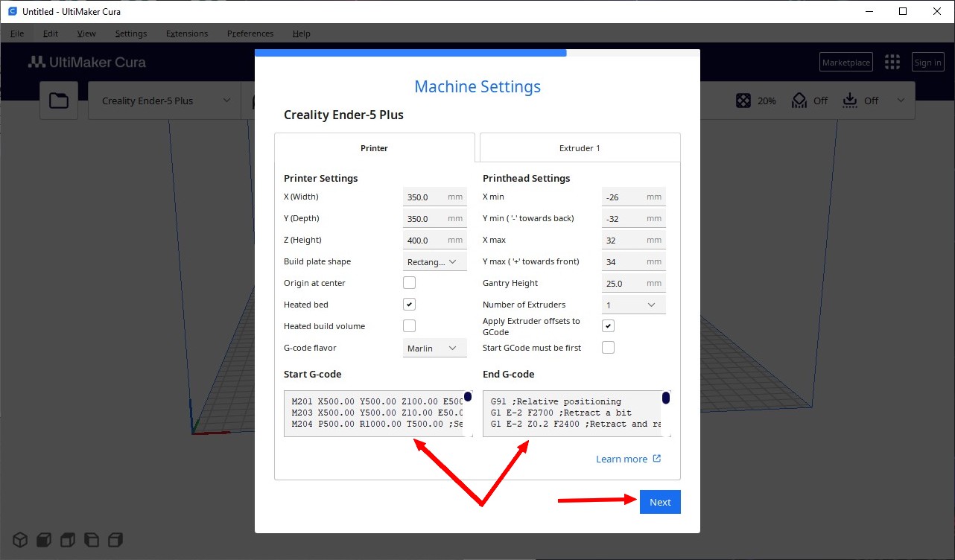Select the 3D perspective view cube icon
Screen dimensions: 955x560
19,539
